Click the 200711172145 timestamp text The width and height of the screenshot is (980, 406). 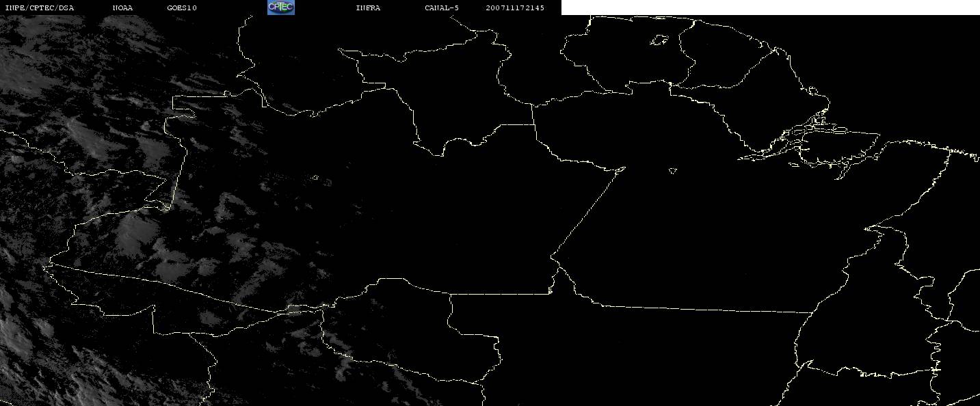[516, 8]
